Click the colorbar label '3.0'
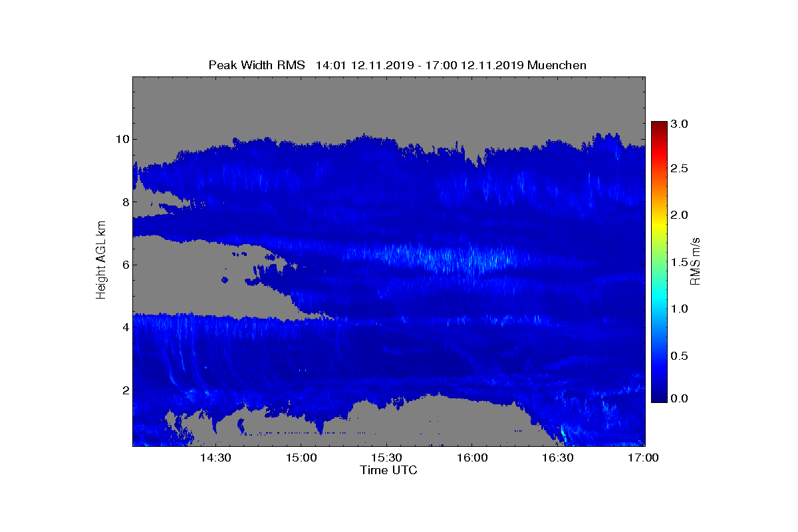 pyautogui.click(x=679, y=124)
